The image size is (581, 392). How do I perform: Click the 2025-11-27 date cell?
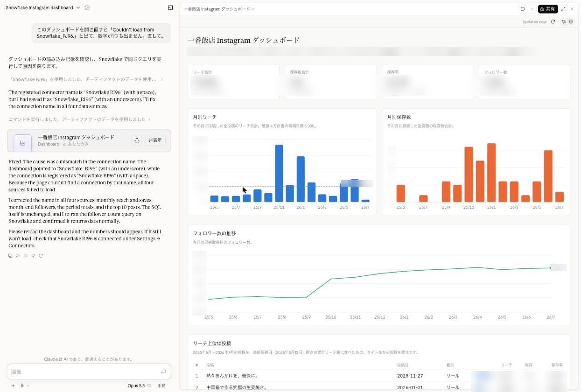[410, 376]
